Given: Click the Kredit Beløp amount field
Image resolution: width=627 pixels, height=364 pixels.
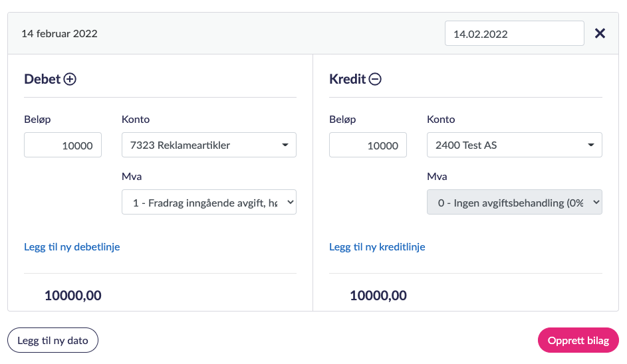Looking at the screenshot, I should tap(368, 145).
